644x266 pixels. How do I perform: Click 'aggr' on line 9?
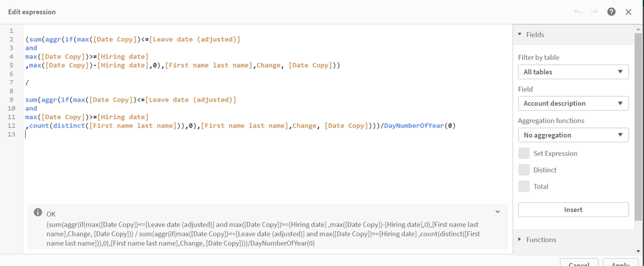click(x=49, y=100)
